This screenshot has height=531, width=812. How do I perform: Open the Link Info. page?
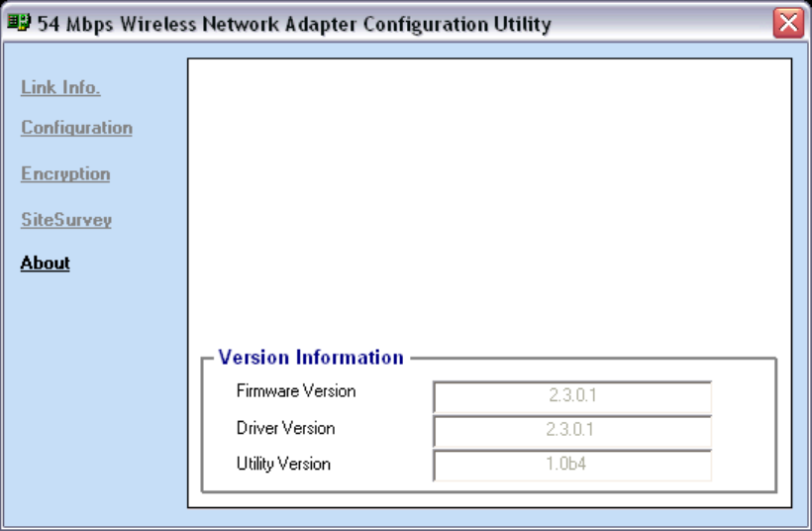tap(60, 87)
